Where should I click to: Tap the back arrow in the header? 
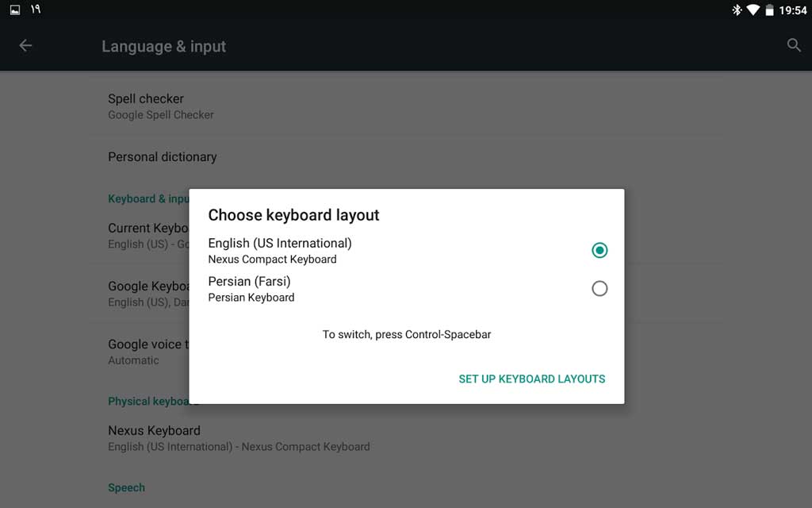click(25, 46)
